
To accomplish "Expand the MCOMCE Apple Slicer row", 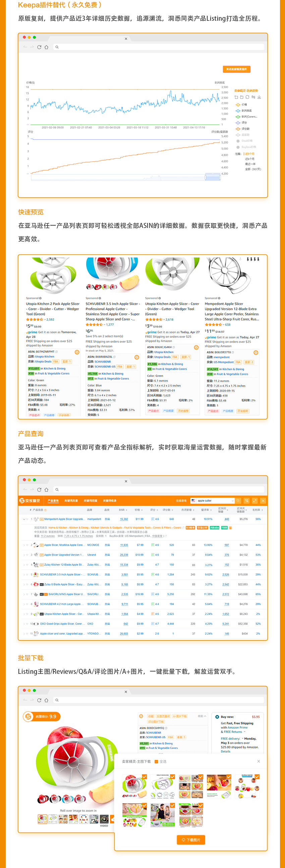I will [24, 545].
